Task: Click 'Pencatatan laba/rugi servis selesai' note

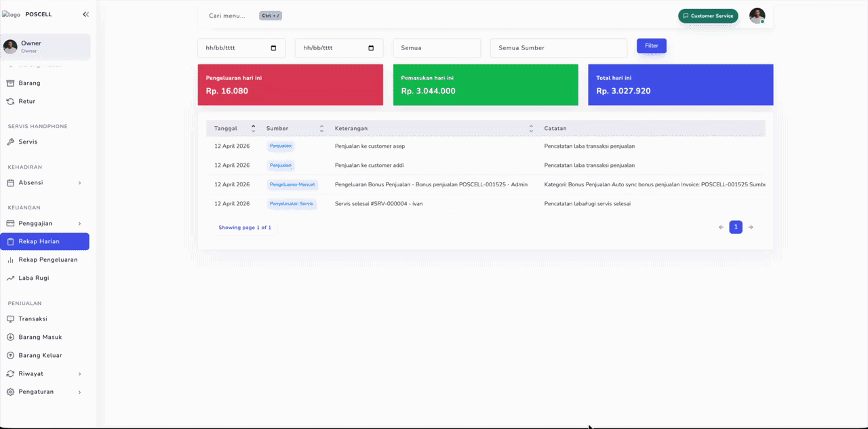Action: 587,204
